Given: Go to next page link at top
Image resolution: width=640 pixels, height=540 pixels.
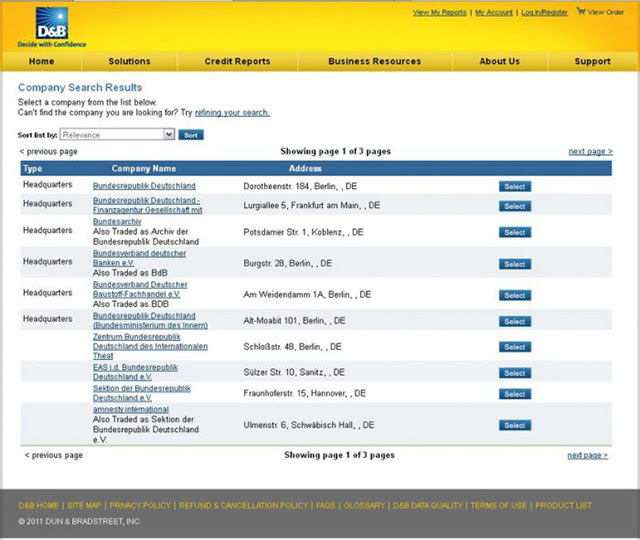Looking at the screenshot, I should tap(590, 152).
